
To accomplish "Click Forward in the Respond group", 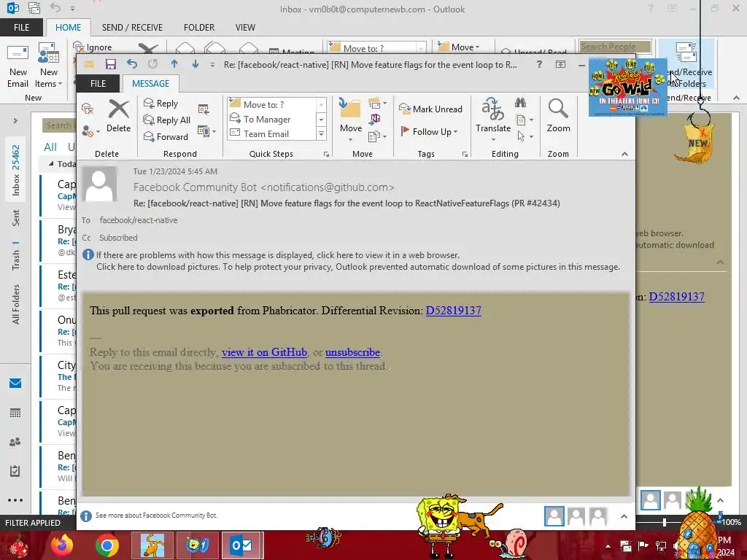I will [x=166, y=136].
